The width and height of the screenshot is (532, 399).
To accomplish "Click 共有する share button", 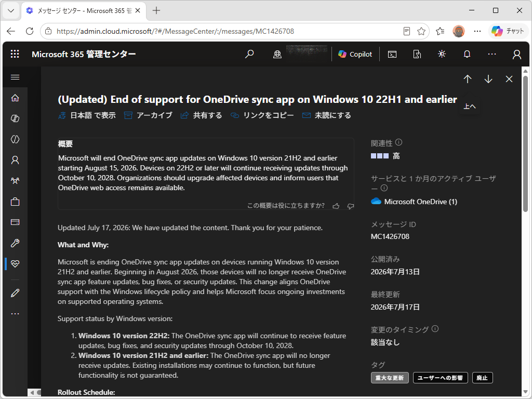I will coord(201,115).
